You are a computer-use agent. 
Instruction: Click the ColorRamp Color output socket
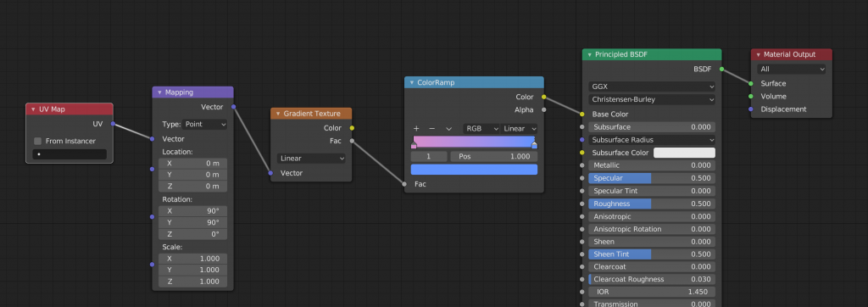[544, 97]
